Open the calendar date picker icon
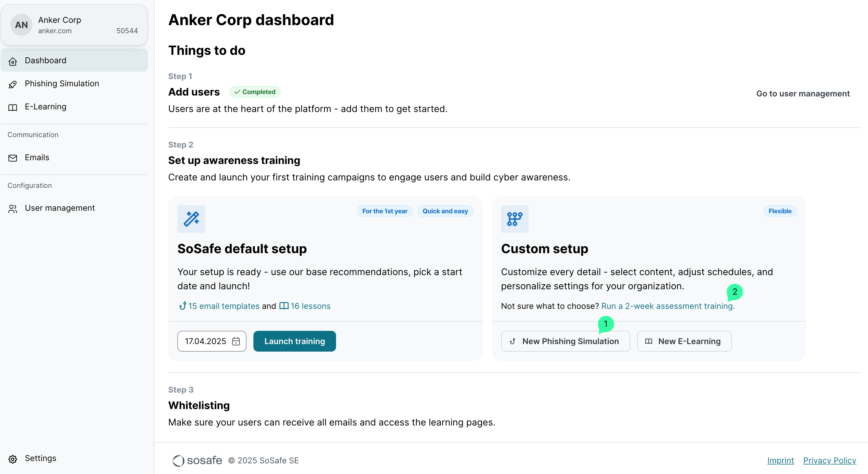 (x=236, y=341)
